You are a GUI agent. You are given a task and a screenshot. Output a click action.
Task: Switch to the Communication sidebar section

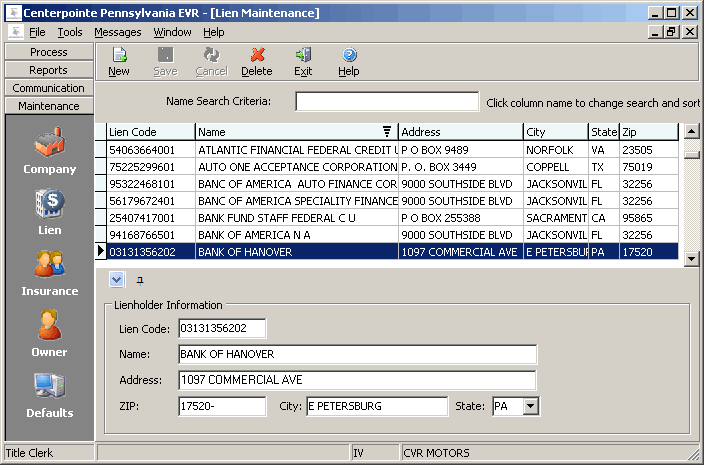49,88
